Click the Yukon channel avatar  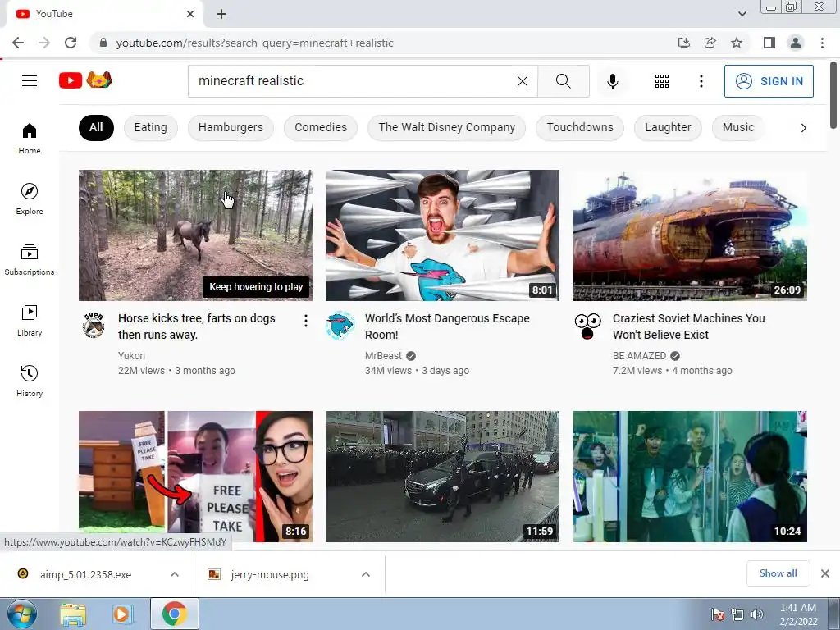tap(94, 325)
